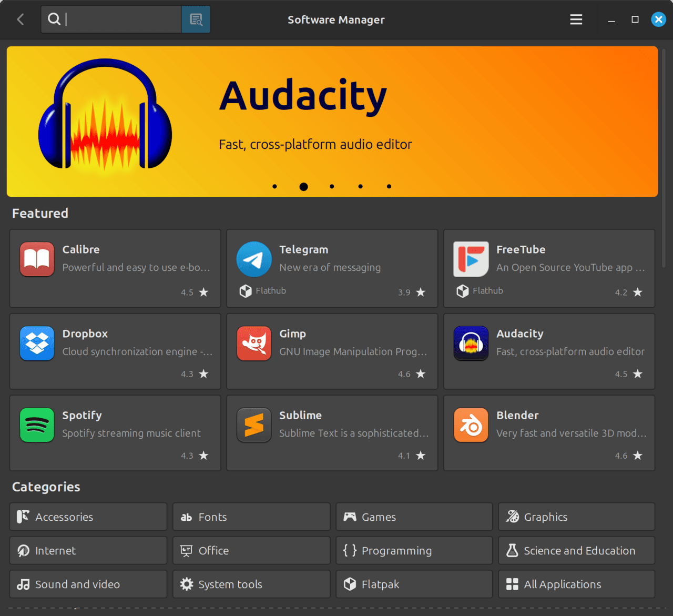Toggle the search in descriptions button
Image resolution: width=673 pixels, height=616 pixels.
pyautogui.click(x=196, y=19)
